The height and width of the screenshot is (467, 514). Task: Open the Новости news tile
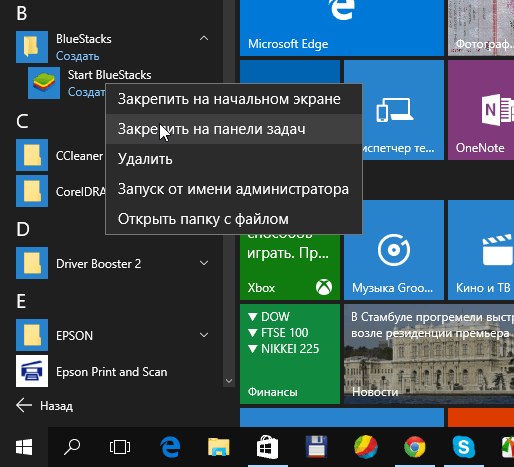(429, 354)
